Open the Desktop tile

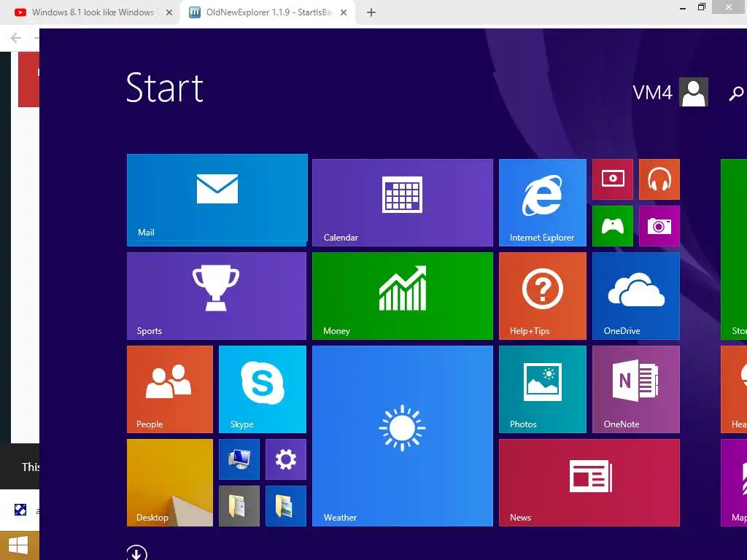[170, 483]
